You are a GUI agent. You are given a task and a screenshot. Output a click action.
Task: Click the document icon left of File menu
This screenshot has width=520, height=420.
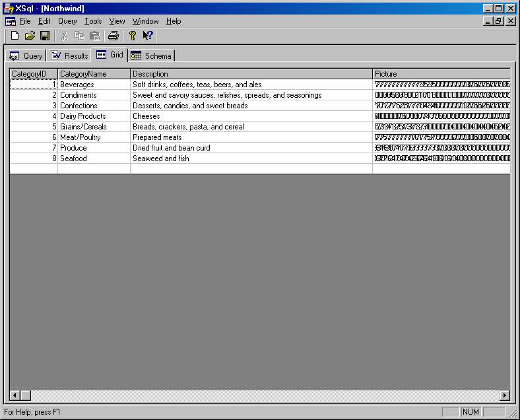pyautogui.click(x=11, y=22)
